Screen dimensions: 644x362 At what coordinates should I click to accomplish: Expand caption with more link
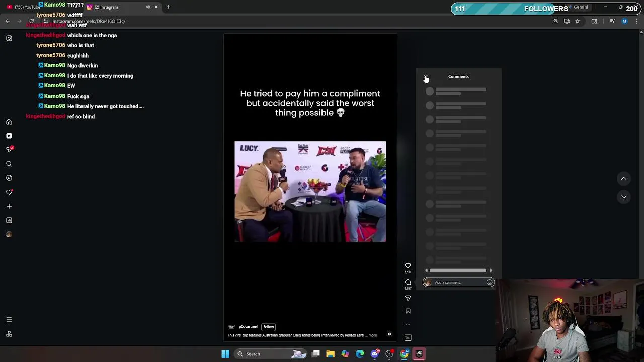point(373,335)
